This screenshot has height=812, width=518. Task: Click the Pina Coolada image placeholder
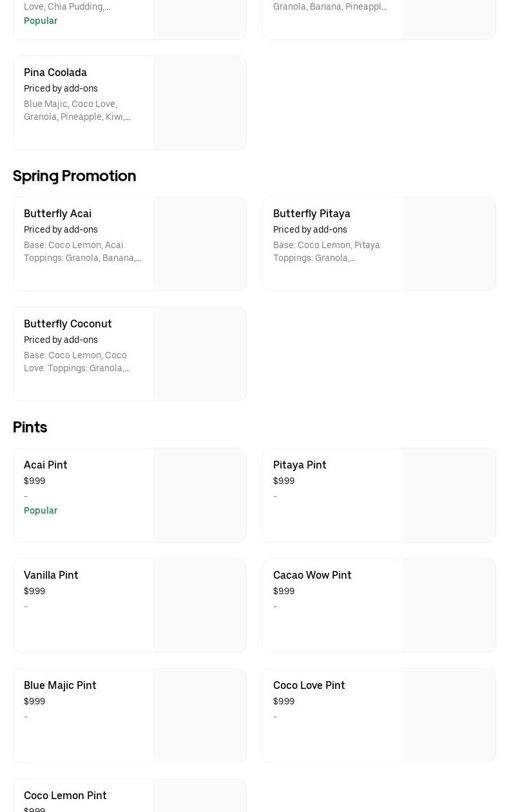[199, 103]
